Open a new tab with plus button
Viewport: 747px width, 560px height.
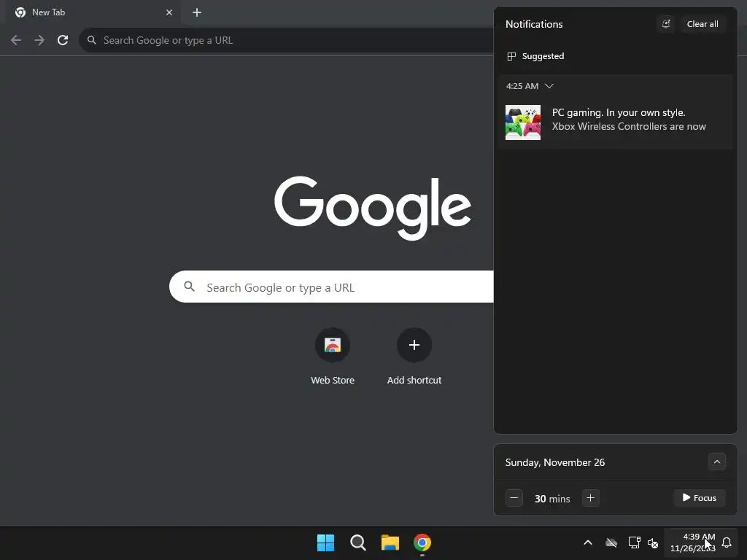tap(197, 12)
